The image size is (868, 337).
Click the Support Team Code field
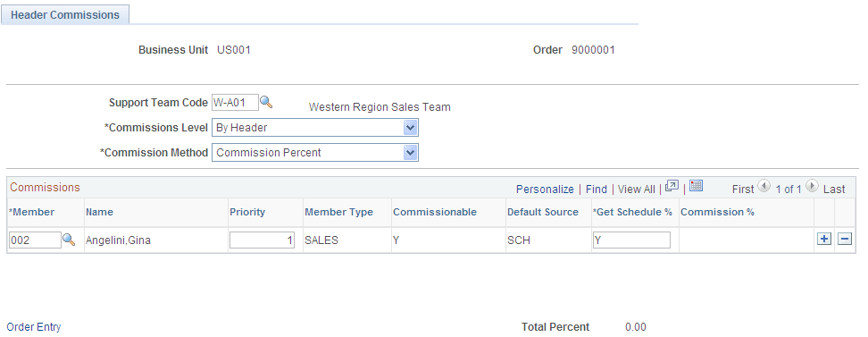[x=235, y=103]
